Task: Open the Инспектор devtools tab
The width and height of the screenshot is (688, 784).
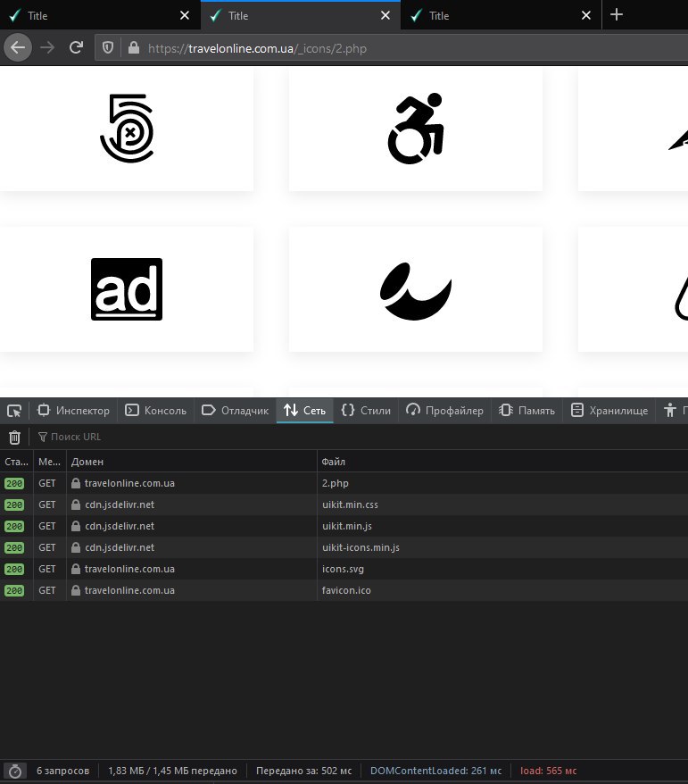Action: (x=73, y=411)
